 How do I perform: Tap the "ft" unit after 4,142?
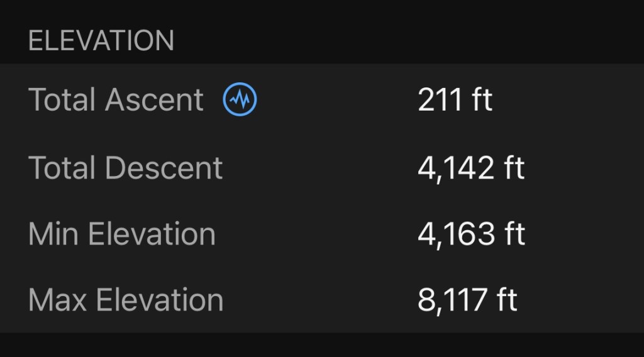click(513, 168)
